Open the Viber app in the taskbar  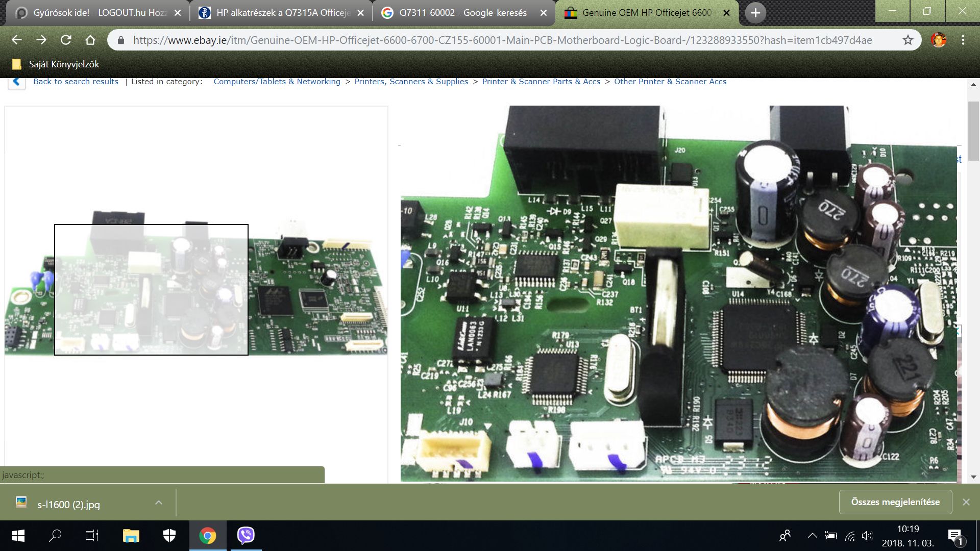[x=246, y=535]
